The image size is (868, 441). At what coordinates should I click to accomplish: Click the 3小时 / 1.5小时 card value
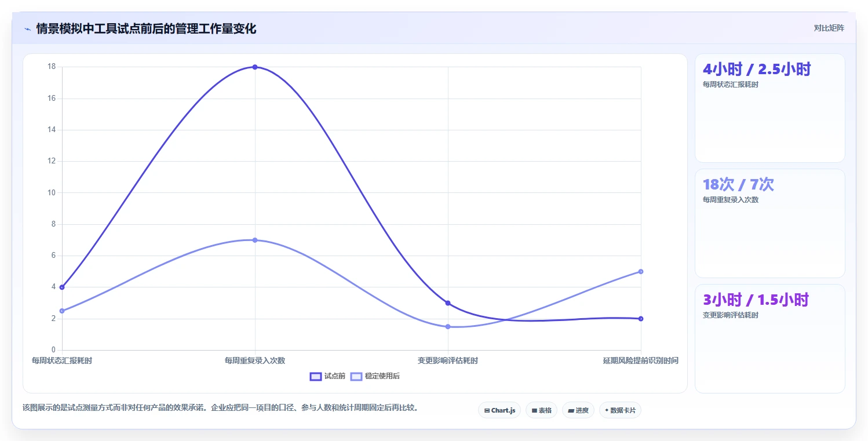click(x=756, y=300)
